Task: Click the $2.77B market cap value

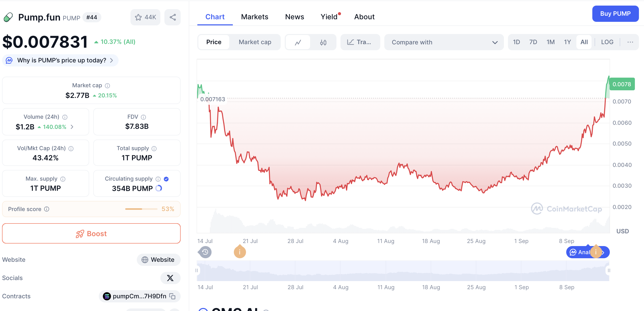Action: click(x=78, y=95)
